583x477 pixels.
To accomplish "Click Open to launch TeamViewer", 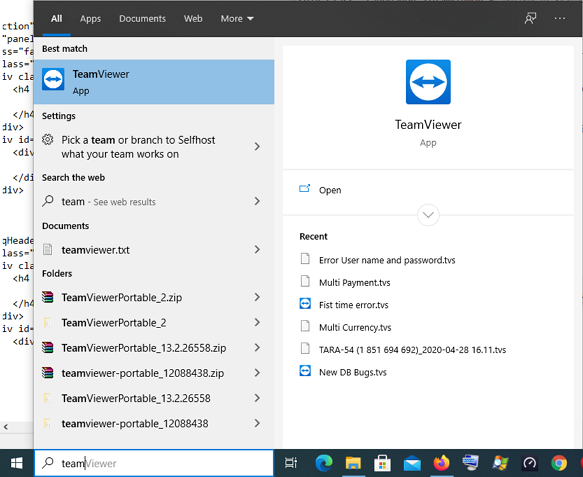I will pyautogui.click(x=330, y=190).
